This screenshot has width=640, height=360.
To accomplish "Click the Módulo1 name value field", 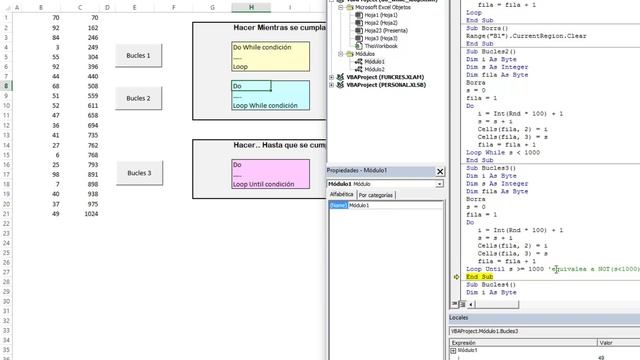I will click(x=395, y=205).
